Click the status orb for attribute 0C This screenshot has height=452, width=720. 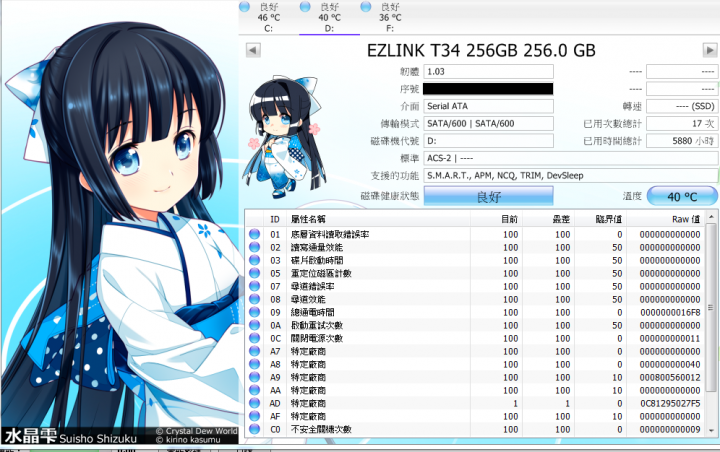click(x=254, y=338)
